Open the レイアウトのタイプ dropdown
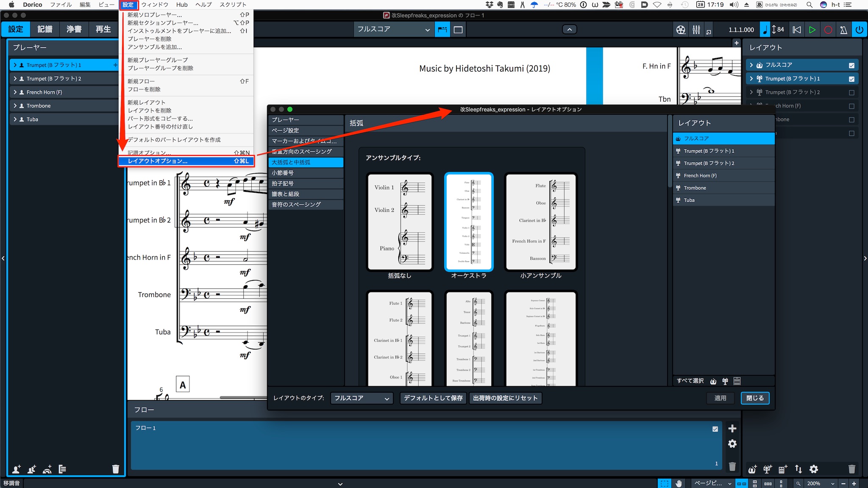868x488 pixels. coord(362,398)
